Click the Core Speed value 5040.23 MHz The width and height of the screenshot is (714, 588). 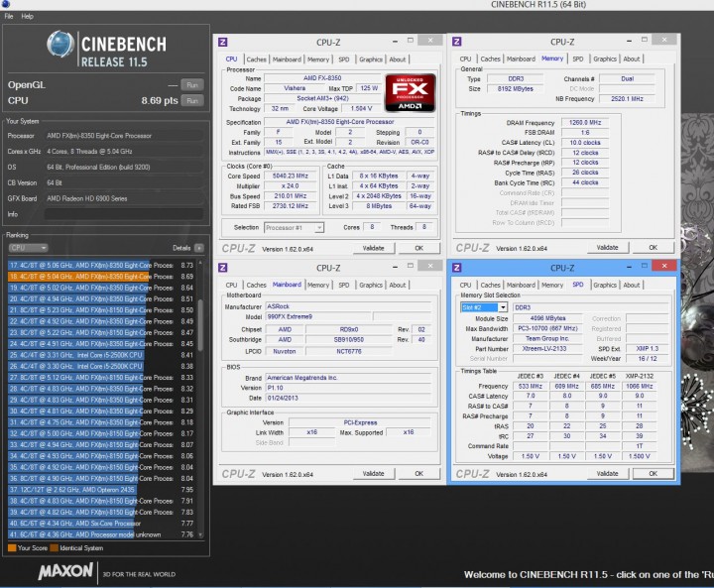tap(290, 176)
